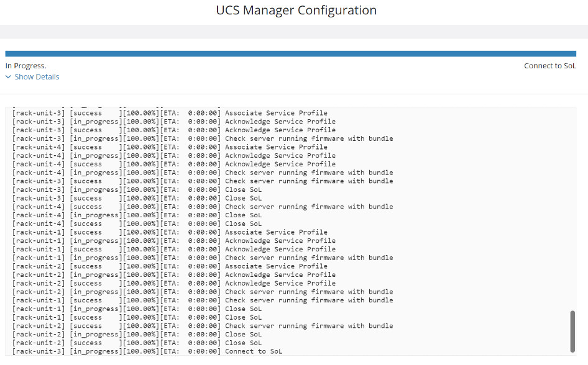Select rack-unit-3 in_progress Check server firmware line
This screenshot has width=588, height=365.
click(203, 138)
